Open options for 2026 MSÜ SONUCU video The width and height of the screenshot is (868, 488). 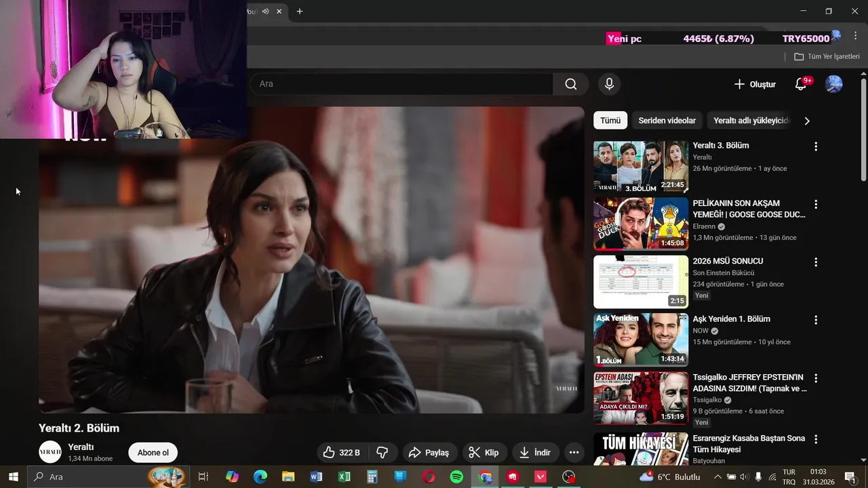point(816,262)
